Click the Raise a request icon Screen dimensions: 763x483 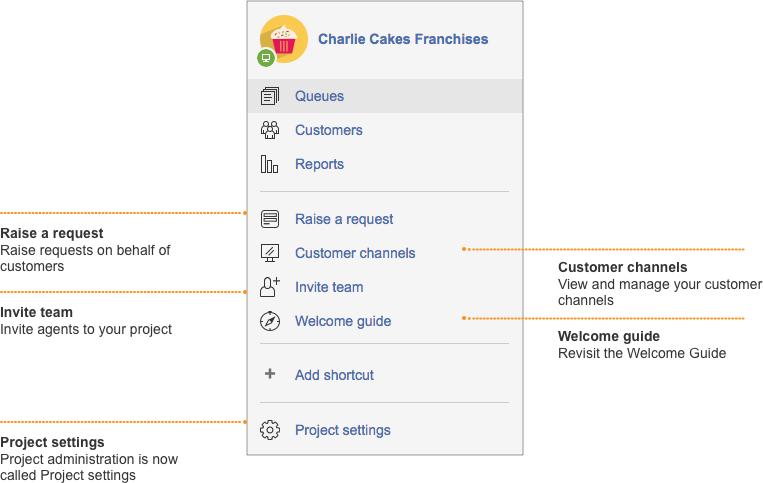pos(269,219)
